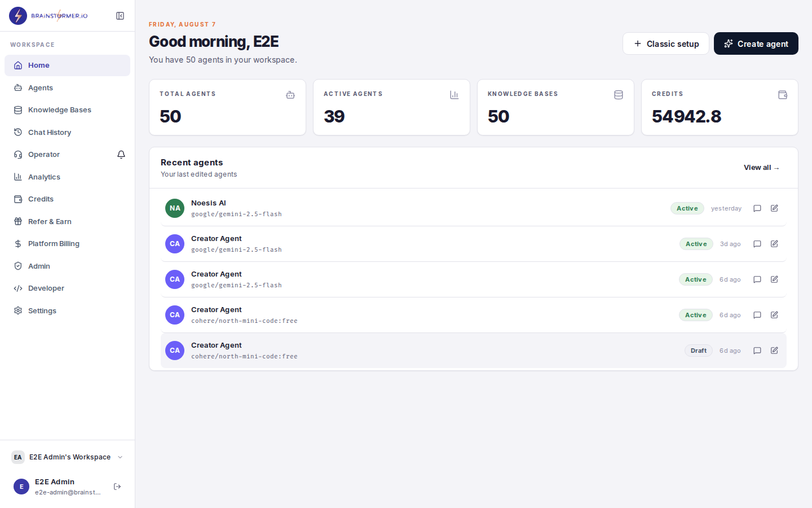Open Analytics in the sidebar

[68, 177]
